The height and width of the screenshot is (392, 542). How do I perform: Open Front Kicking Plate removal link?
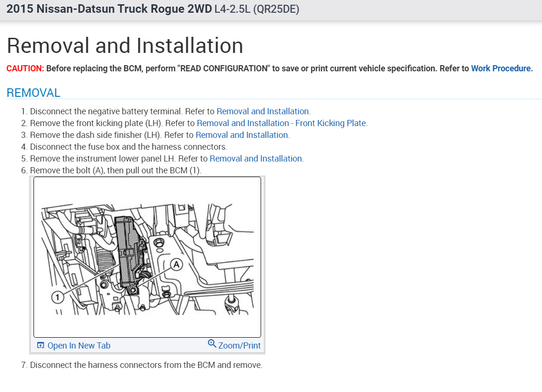click(281, 123)
